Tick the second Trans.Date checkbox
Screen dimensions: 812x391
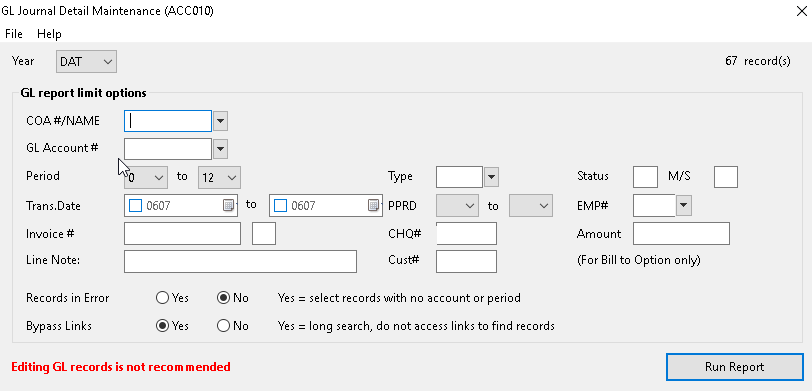point(280,206)
